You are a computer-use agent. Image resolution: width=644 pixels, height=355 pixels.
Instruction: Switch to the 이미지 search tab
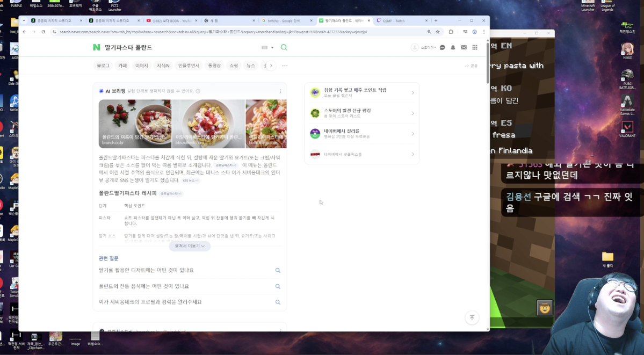(x=141, y=66)
